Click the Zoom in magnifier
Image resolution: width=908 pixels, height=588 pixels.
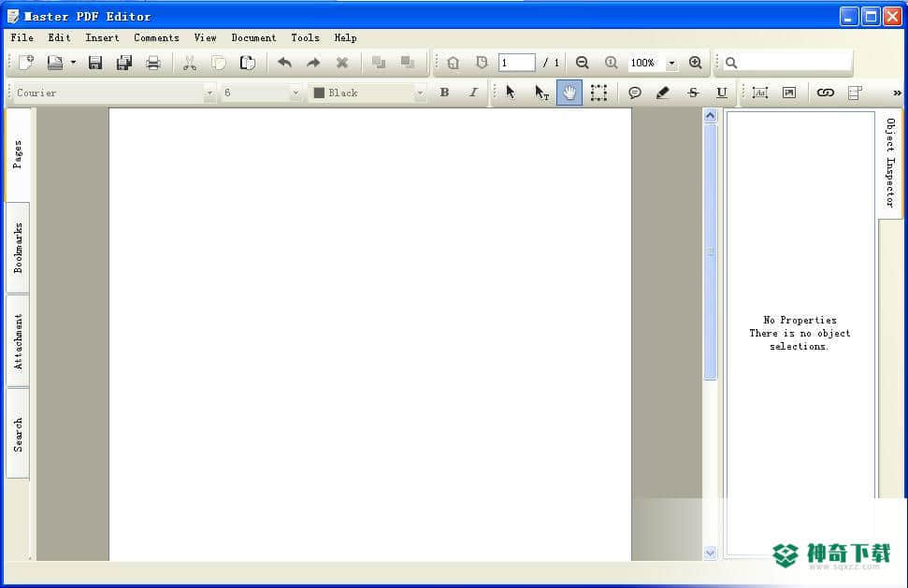(x=696, y=63)
